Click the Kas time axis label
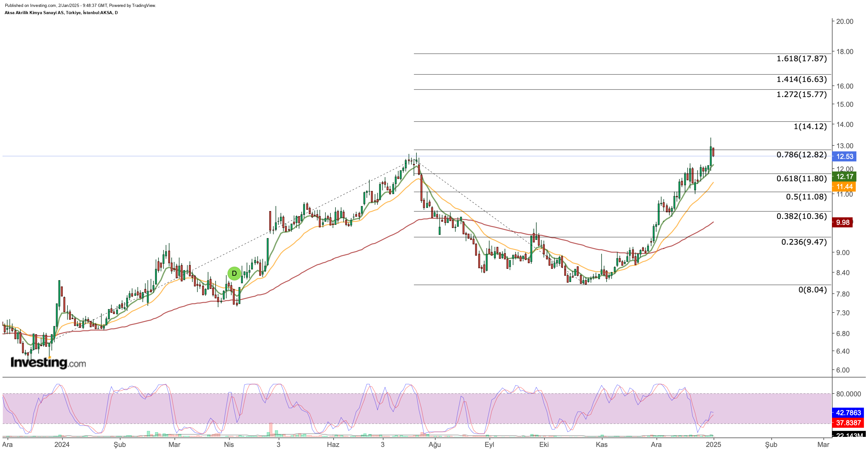868x451 pixels. click(x=602, y=445)
